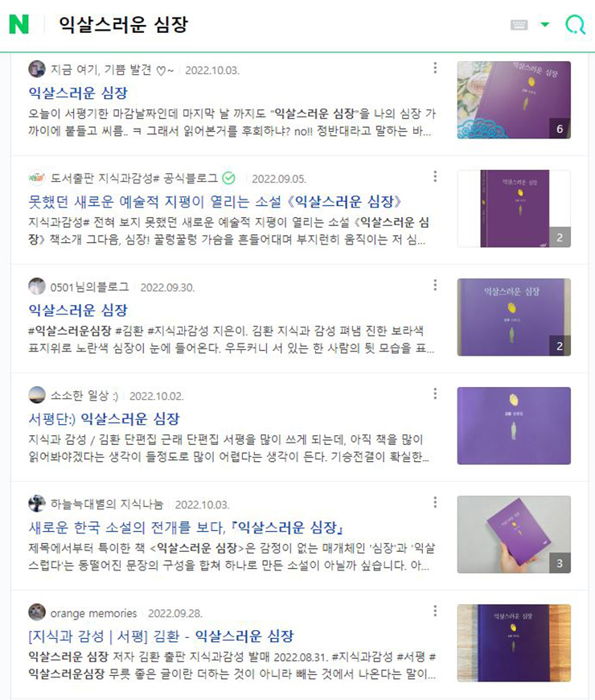The image size is (595, 700).
Task: Open more options for 소소한 일상 post
Action: (435, 393)
